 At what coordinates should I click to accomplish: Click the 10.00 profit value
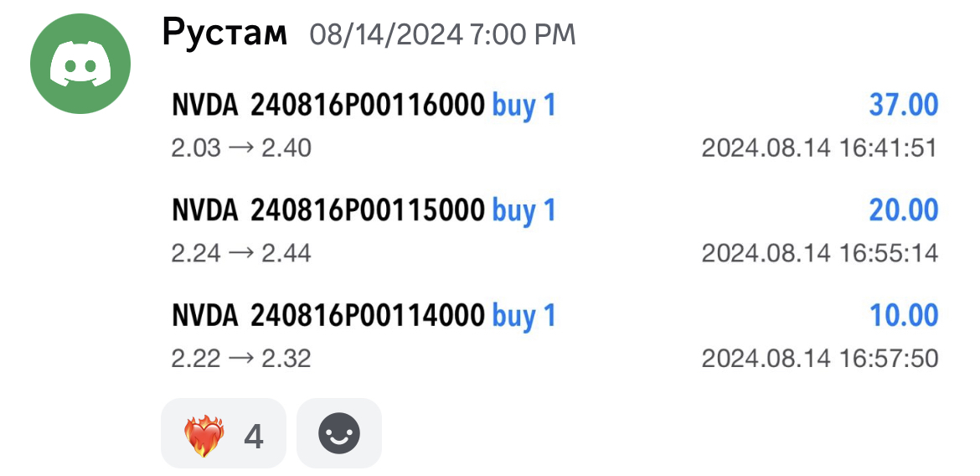904,314
